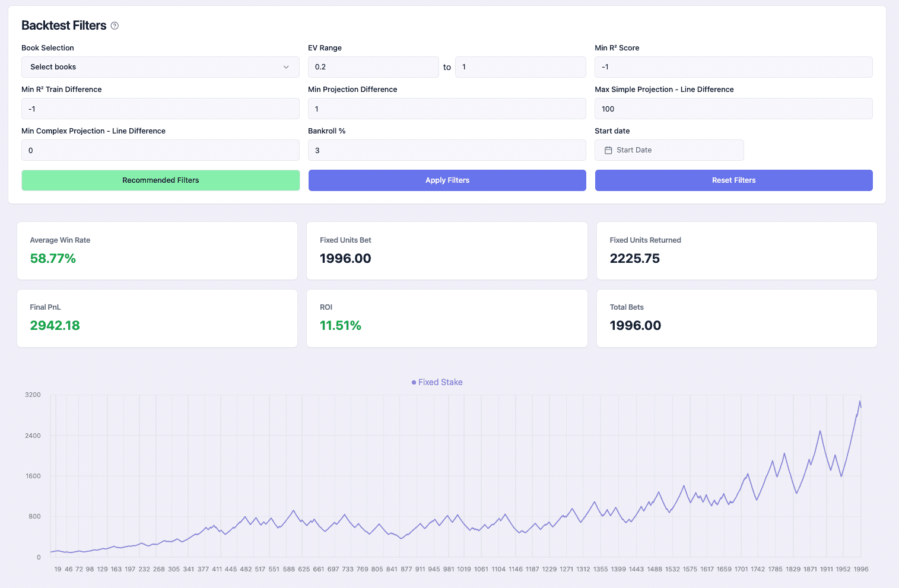Click the Min R² Score input

[x=733, y=67]
